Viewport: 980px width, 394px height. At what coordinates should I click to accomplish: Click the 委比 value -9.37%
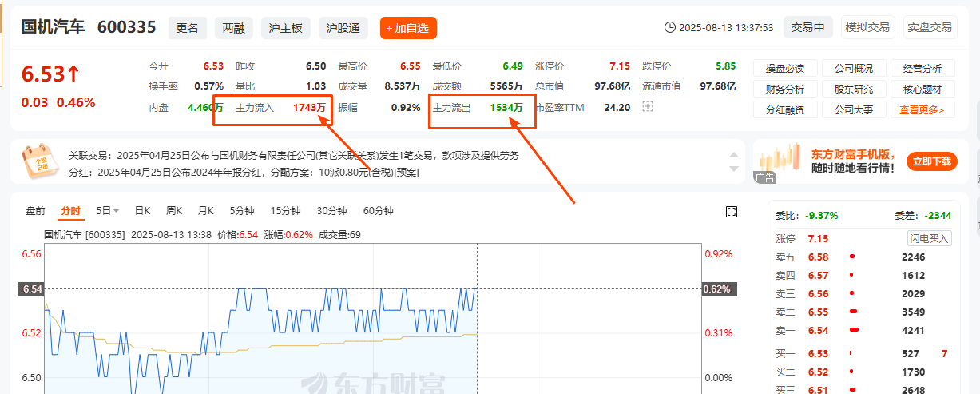[x=822, y=216]
